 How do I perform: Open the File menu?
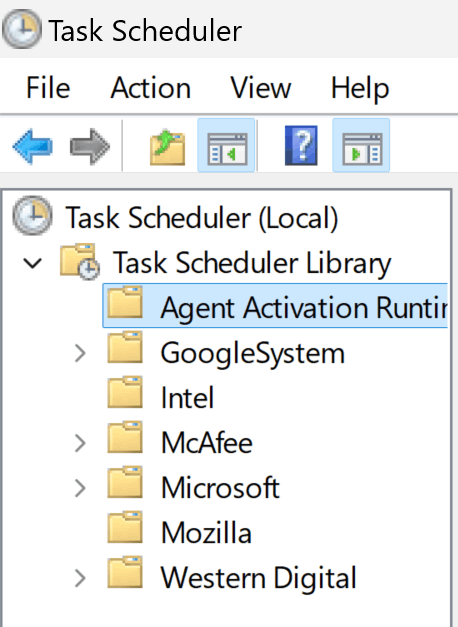coord(48,88)
